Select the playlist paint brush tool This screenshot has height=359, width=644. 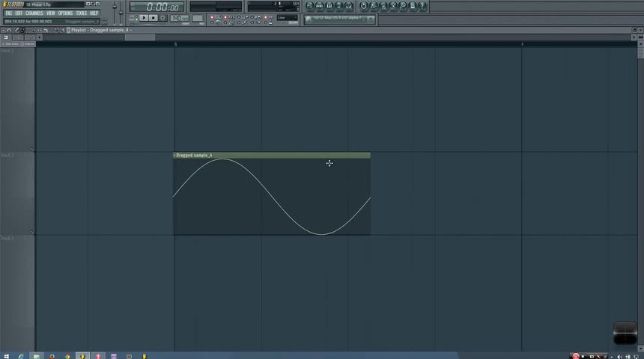[x=22, y=30]
